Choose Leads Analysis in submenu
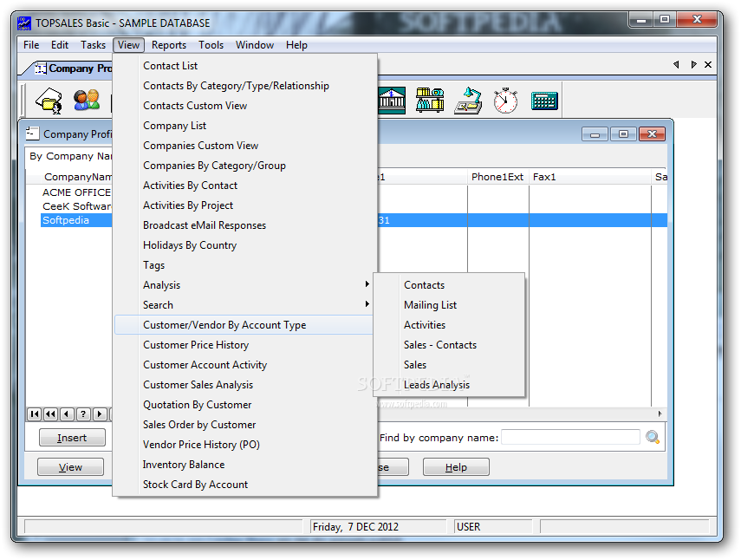 pyautogui.click(x=449, y=385)
